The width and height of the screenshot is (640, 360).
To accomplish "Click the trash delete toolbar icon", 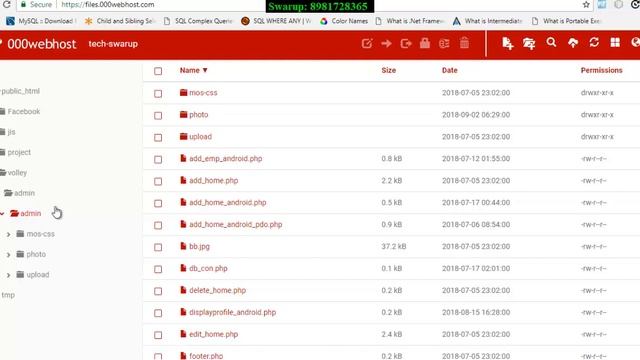I will pyautogui.click(x=464, y=43).
